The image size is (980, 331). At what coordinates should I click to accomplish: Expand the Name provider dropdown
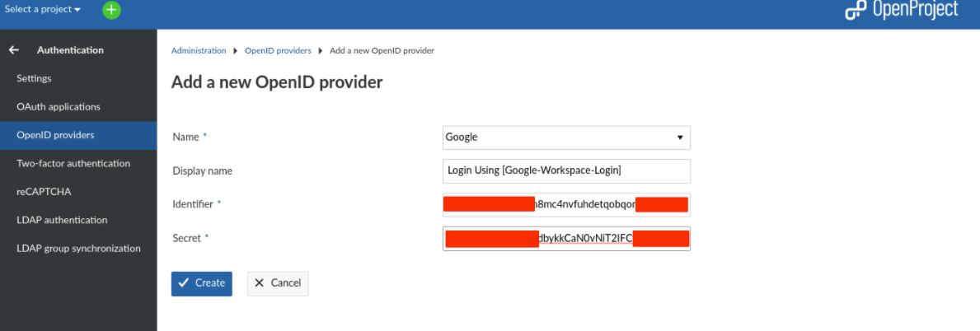566,138
